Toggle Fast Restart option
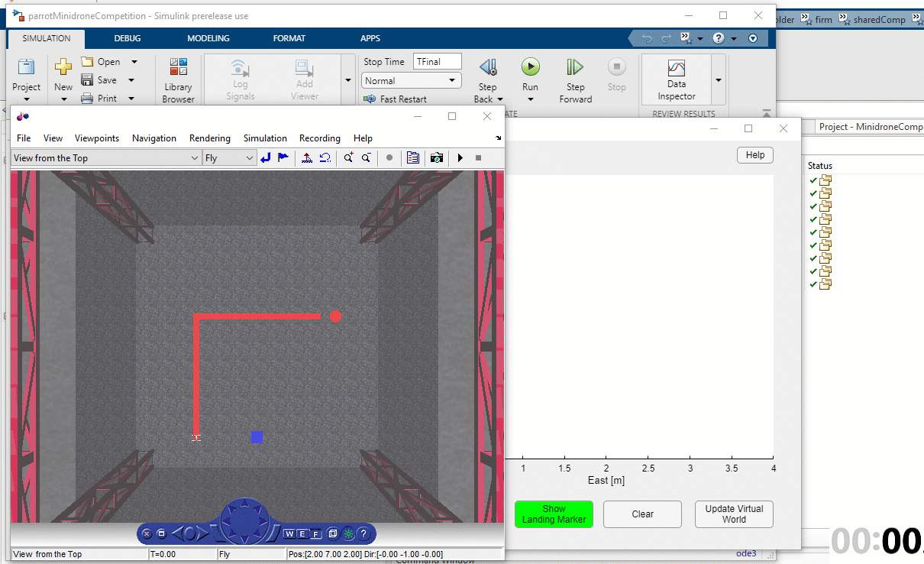 (x=395, y=99)
